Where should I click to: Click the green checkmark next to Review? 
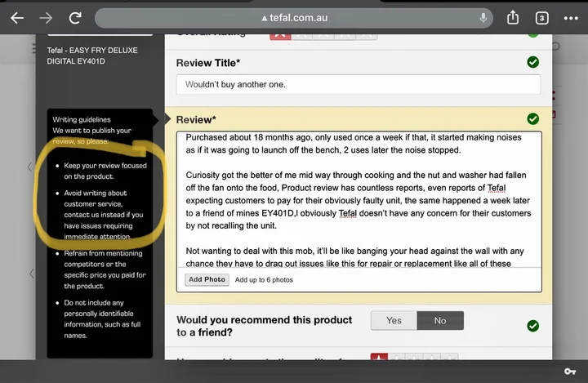[532, 119]
